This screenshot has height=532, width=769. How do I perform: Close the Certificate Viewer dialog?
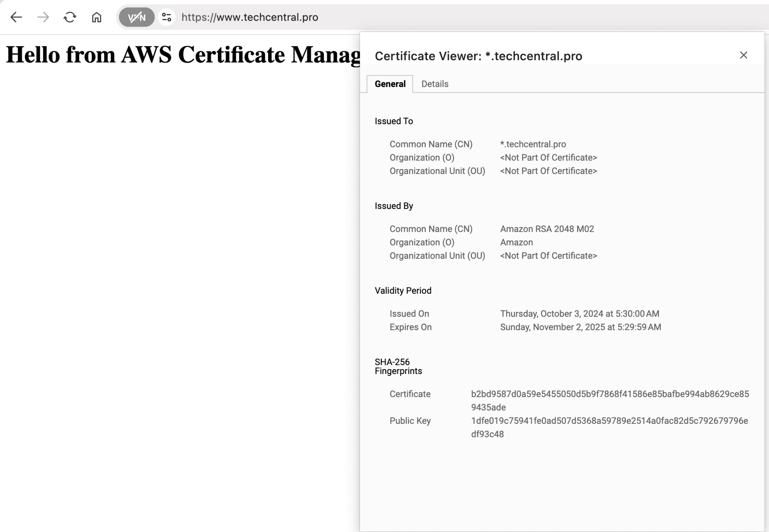coord(743,55)
